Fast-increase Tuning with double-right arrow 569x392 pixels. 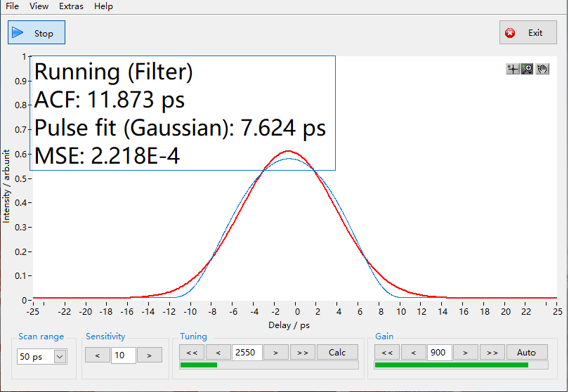pyautogui.click(x=301, y=352)
